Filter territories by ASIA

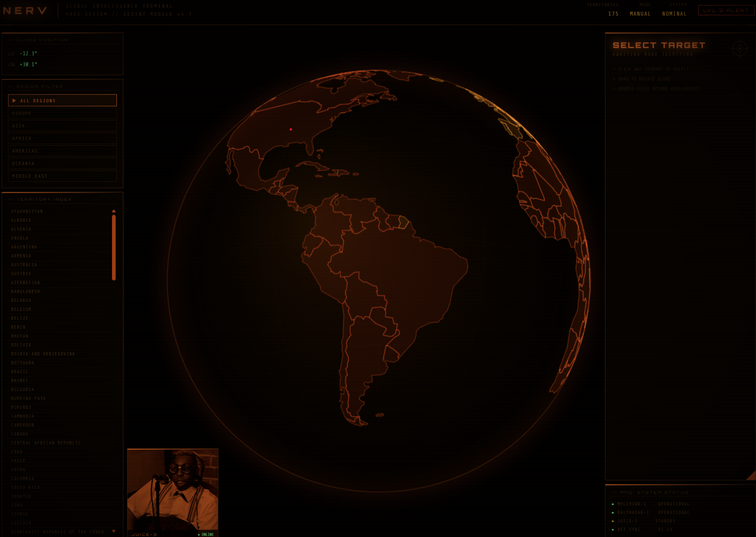tap(62, 126)
